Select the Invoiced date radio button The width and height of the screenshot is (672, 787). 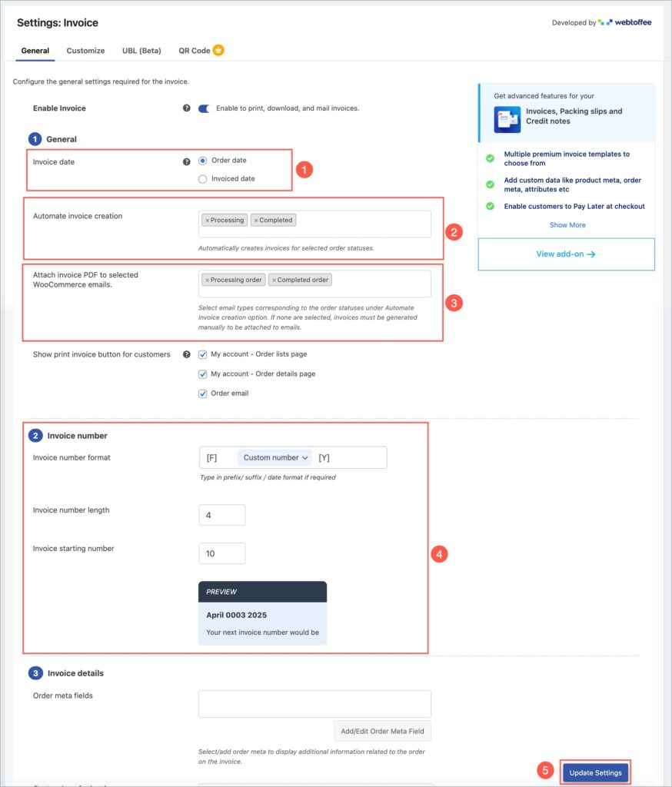coord(202,178)
